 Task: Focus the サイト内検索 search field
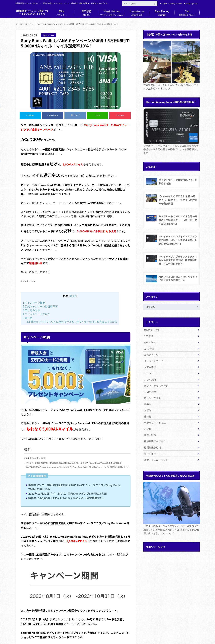coord(138,4)
